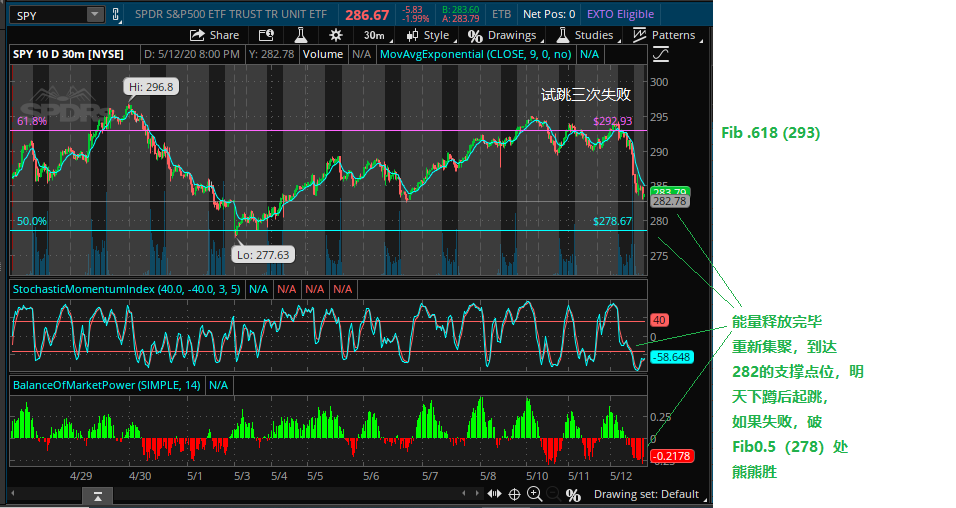
Task: Click the scroll-left arrow beside the bottom-right chart tools
Action: point(464,493)
